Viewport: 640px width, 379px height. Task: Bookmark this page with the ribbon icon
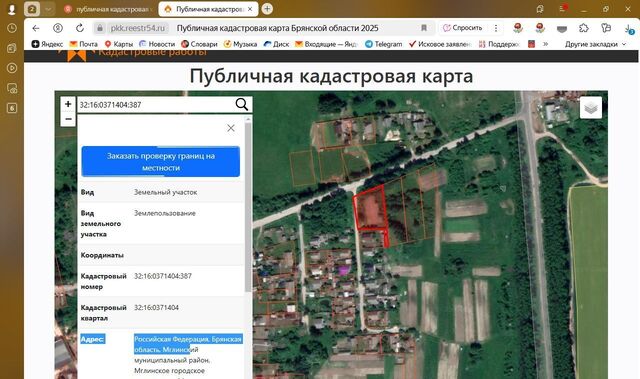tap(424, 28)
